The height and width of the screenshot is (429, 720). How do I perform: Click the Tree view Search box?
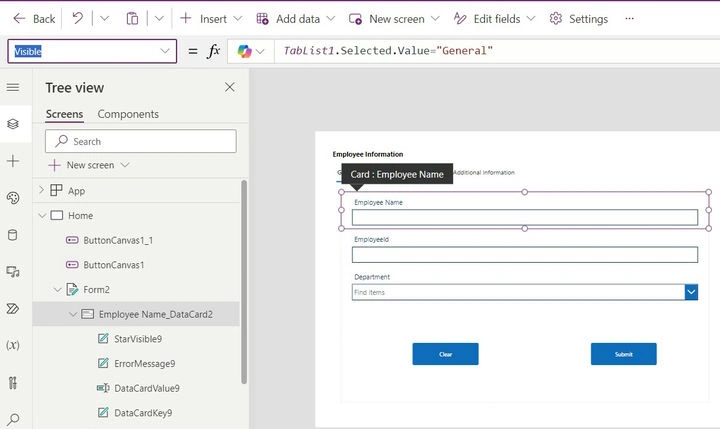pyautogui.click(x=141, y=141)
